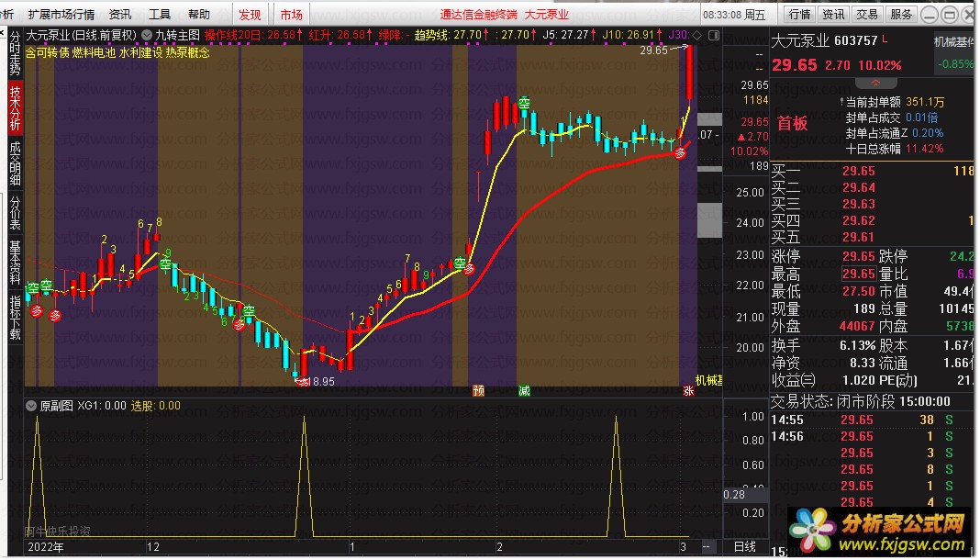Select the 分时走势 sidebar tab
980x560 pixels.
[x=15, y=53]
